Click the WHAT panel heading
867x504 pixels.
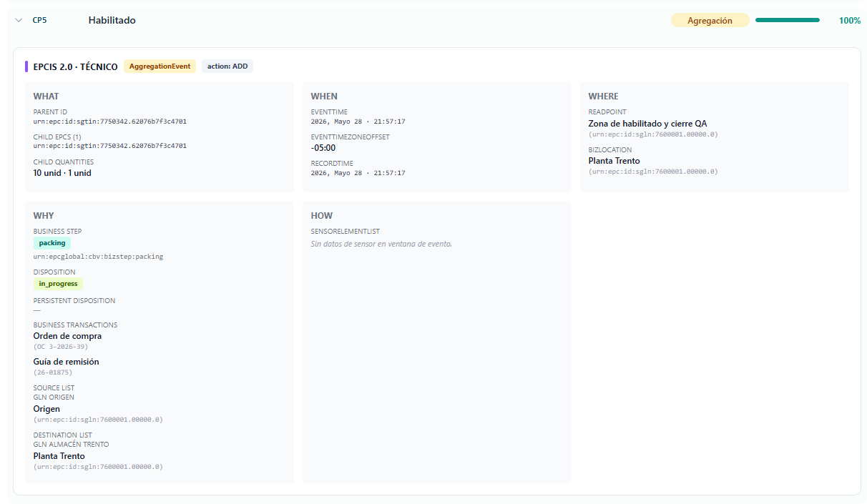46,97
